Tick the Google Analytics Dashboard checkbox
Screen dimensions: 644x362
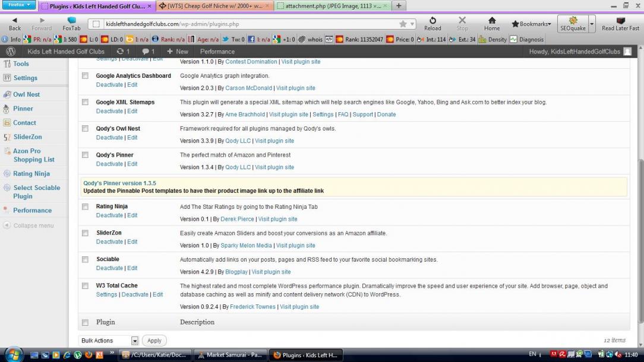point(85,76)
